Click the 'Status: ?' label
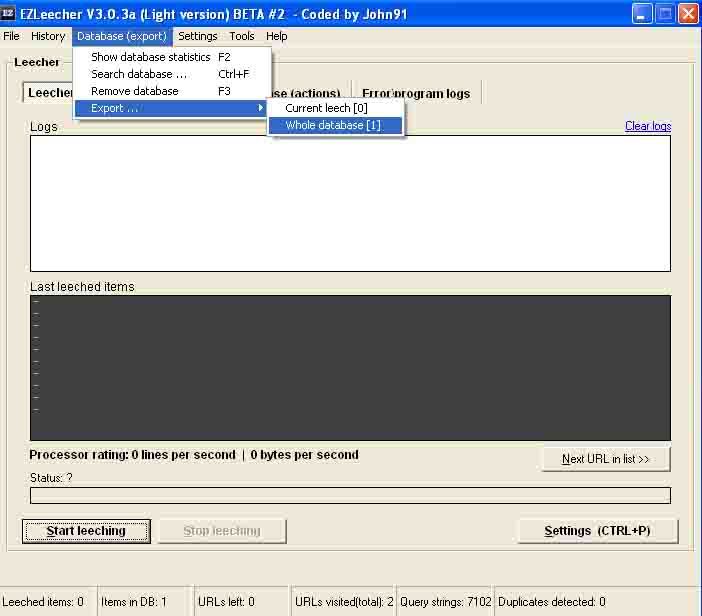The image size is (702, 616). pos(51,478)
